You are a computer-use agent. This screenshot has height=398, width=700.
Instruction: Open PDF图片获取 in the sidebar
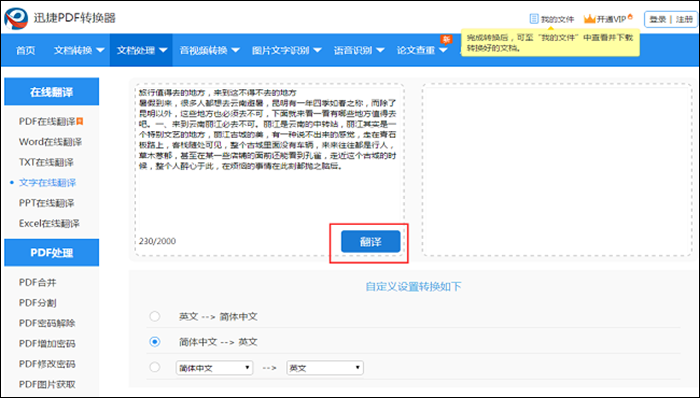47,384
